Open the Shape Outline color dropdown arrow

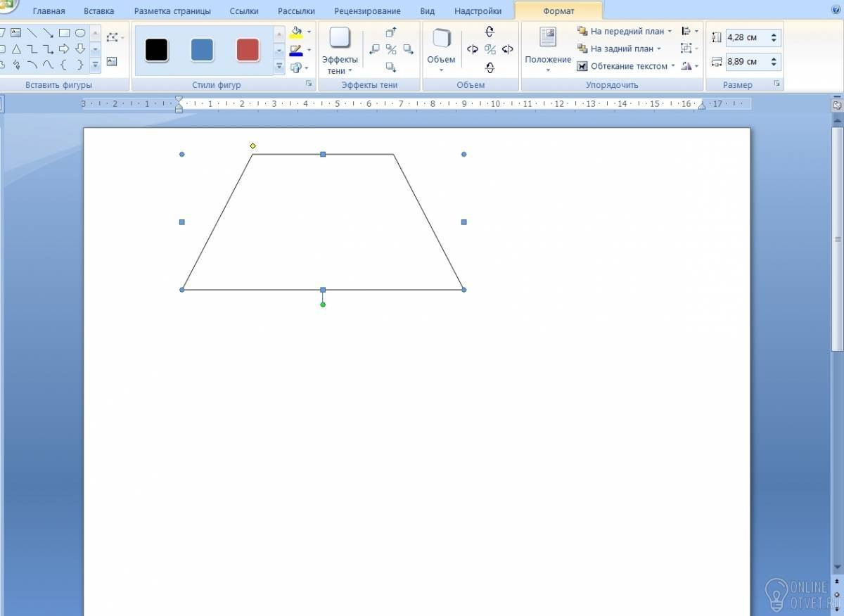point(309,51)
